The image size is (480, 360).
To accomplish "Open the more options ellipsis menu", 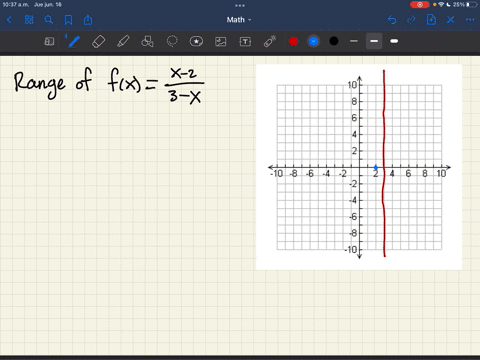I will click(470, 20).
